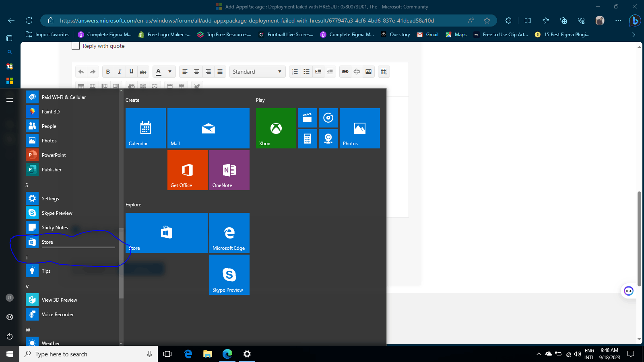This screenshot has height=362, width=644.
Task: Open Publisher from the app list
Action: point(72,170)
